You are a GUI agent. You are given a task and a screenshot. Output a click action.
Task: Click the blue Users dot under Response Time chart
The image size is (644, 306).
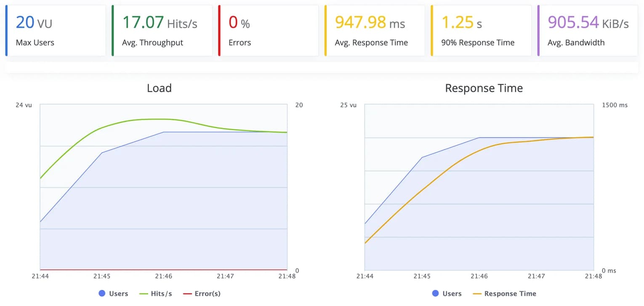435,293
